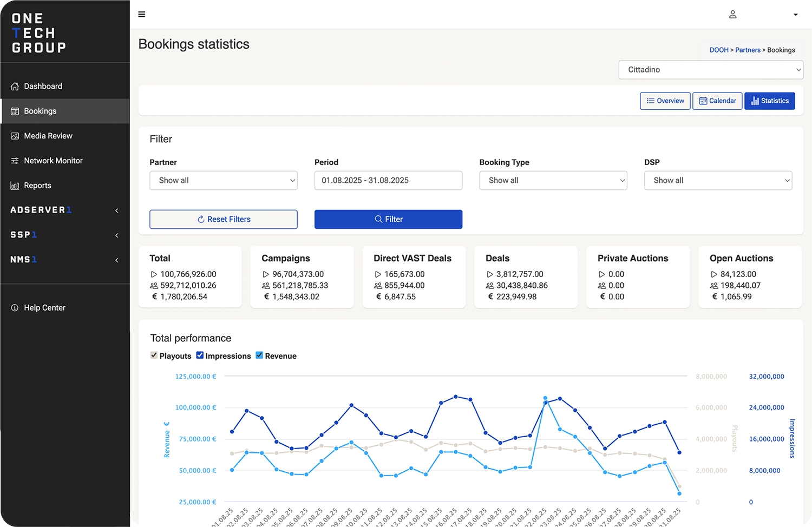Expand the NMS section chevron
The width and height of the screenshot is (812, 527).
(x=117, y=260)
